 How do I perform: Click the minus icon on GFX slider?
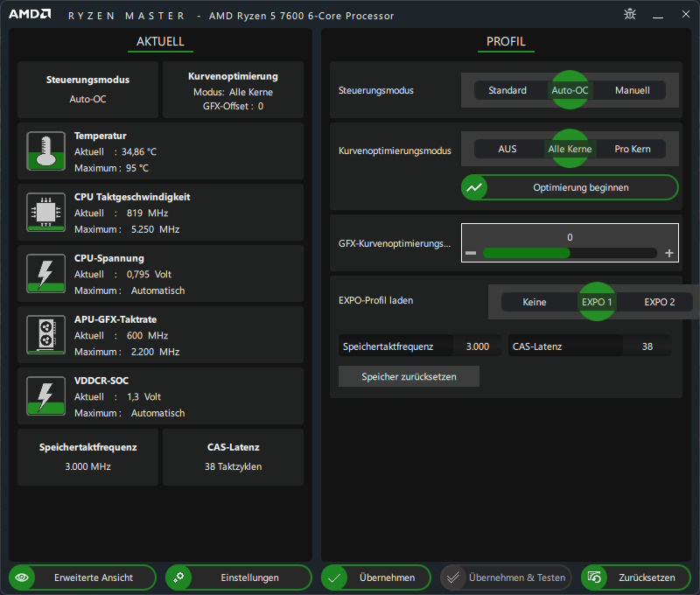(471, 253)
